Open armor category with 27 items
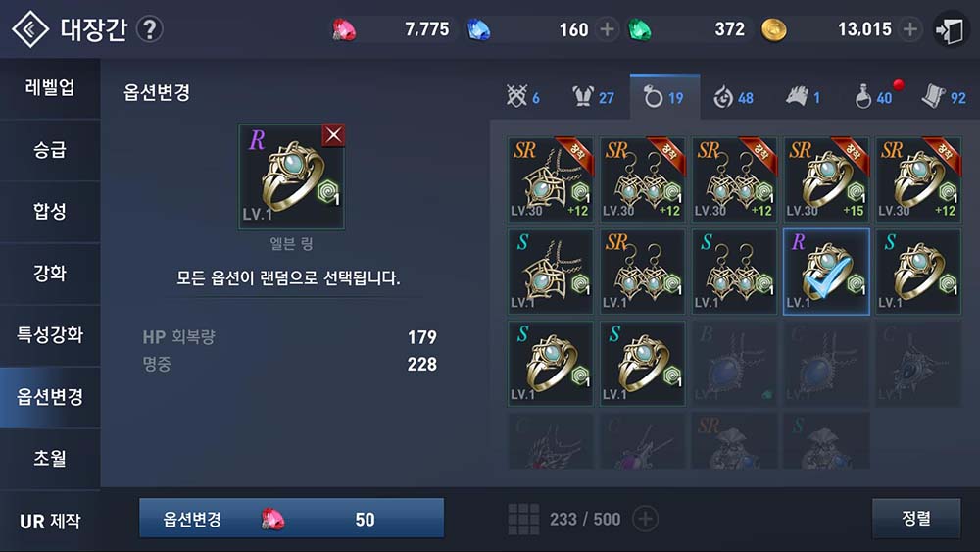The height and width of the screenshot is (552, 980). click(x=594, y=97)
